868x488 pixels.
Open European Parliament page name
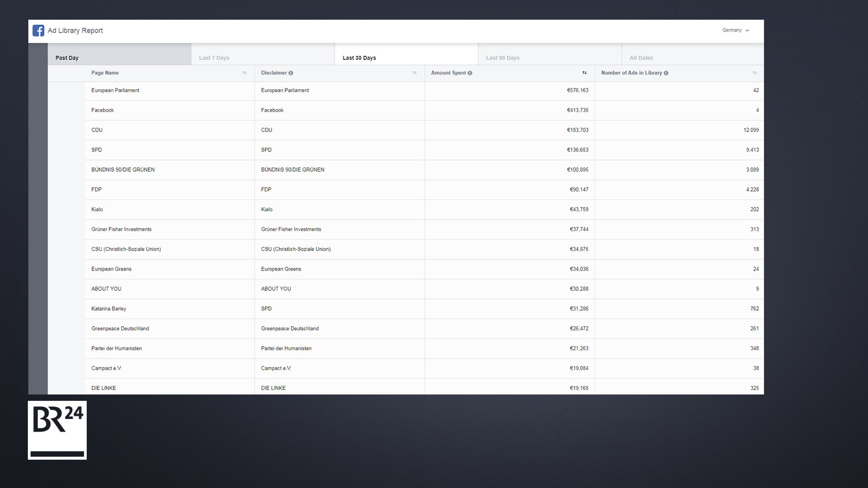115,90
